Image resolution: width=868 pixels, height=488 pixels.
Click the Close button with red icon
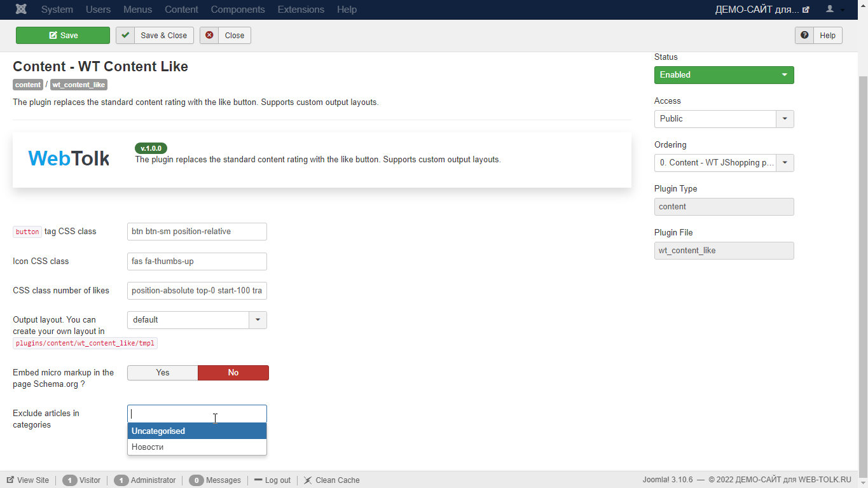coord(225,36)
